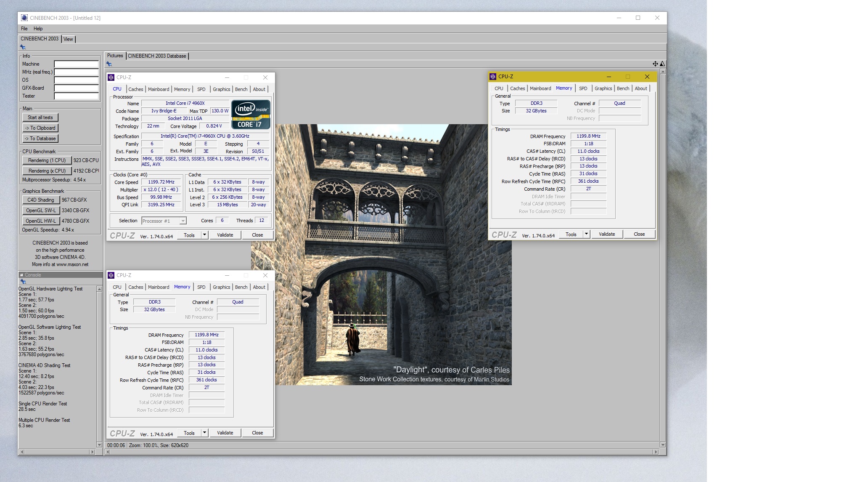Screen dimensions: 868x482
Task: Click the 'Zoom: 100.0%, Size: 620x620' status text
Action: coord(159,445)
